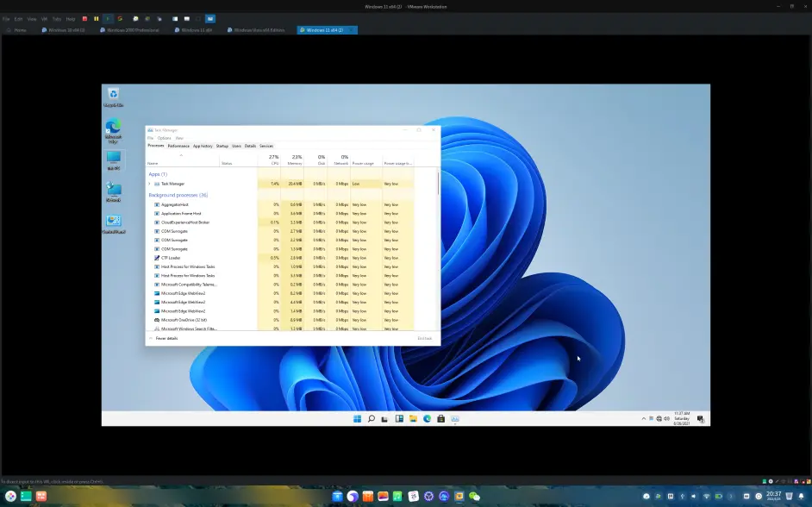Switch to the Details tab

click(x=250, y=146)
